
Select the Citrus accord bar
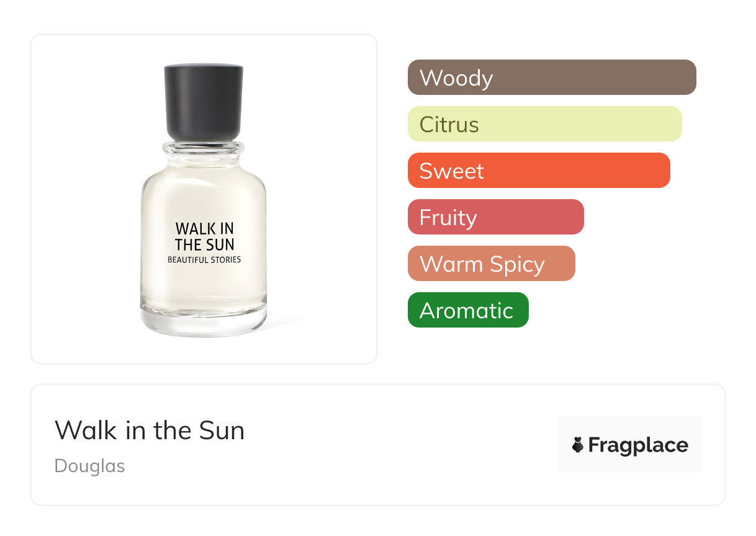pos(544,124)
